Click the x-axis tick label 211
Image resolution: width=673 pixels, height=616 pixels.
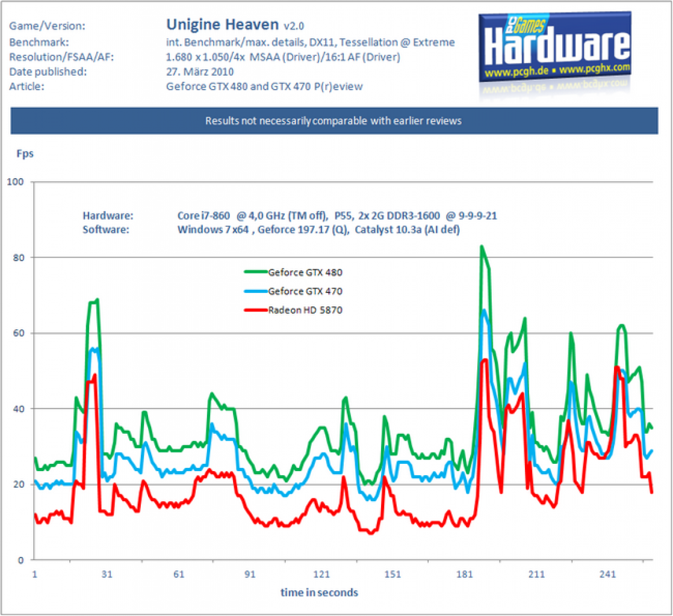click(x=536, y=574)
